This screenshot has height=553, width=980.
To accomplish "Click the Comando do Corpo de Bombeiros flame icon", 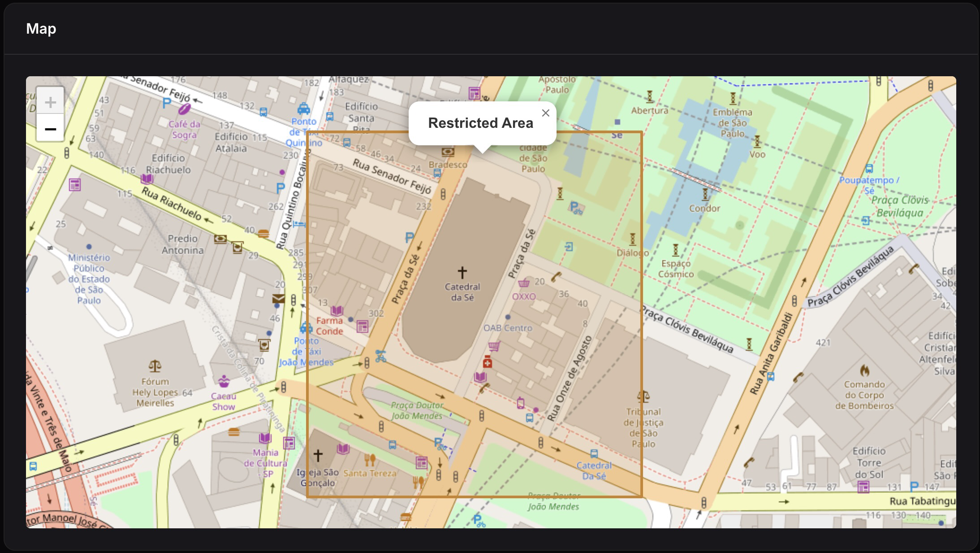I will tap(864, 370).
